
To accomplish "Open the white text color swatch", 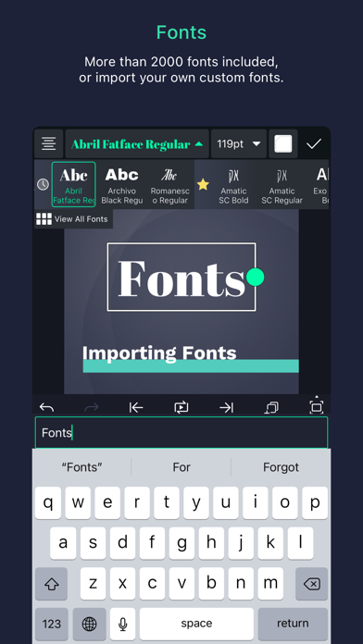I will click(283, 144).
